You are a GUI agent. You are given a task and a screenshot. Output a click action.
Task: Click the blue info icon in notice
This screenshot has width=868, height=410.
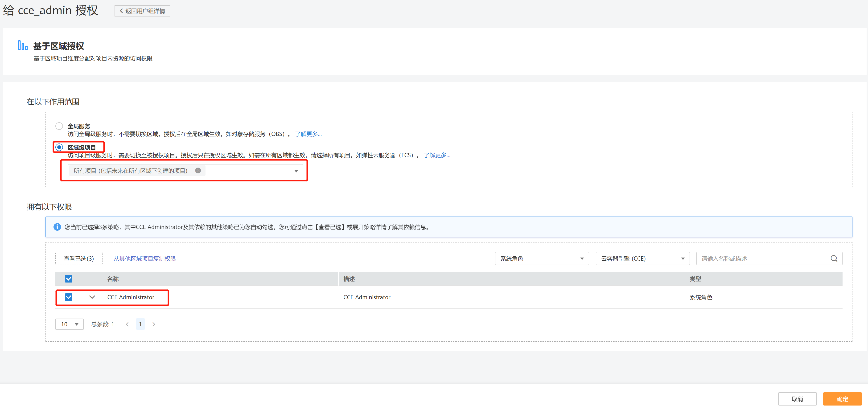click(57, 227)
